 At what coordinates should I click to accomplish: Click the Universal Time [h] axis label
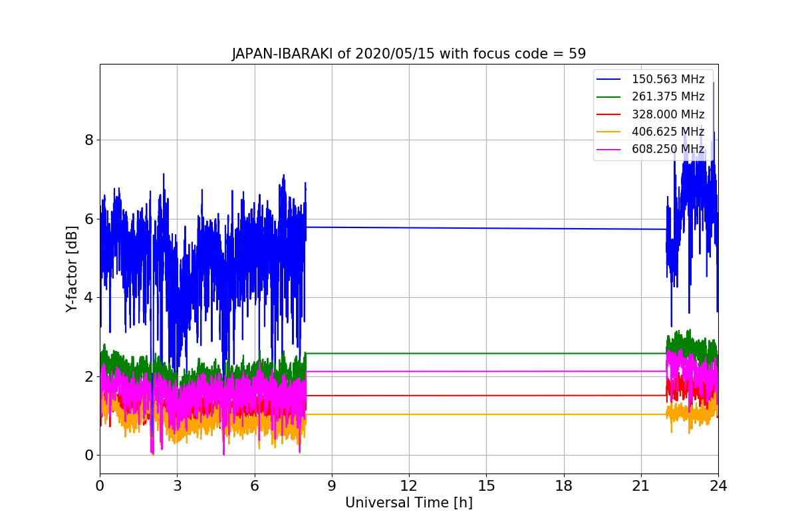409,503
